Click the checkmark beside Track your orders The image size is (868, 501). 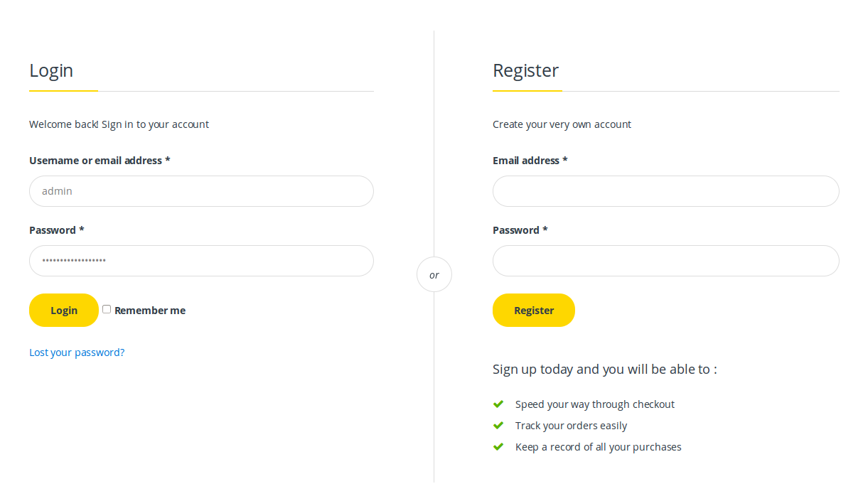point(498,426)
